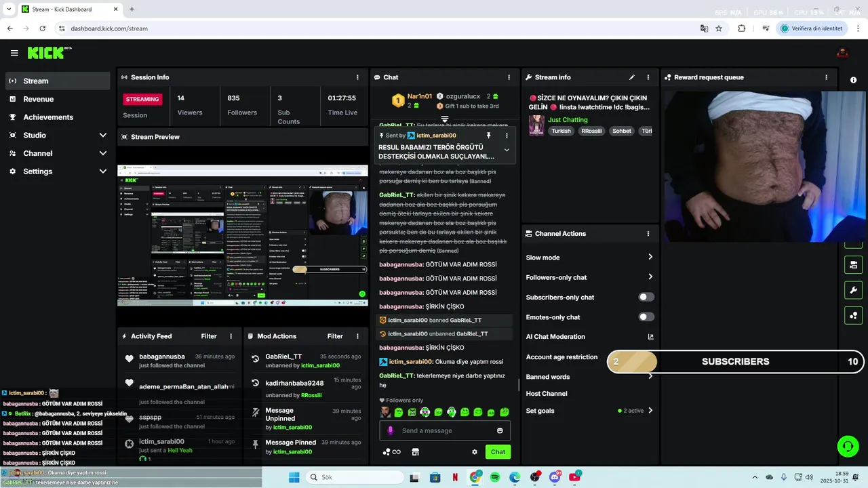Open Just Chatting category link
Viewport: 868px width, 488px height.
point(568,119)
